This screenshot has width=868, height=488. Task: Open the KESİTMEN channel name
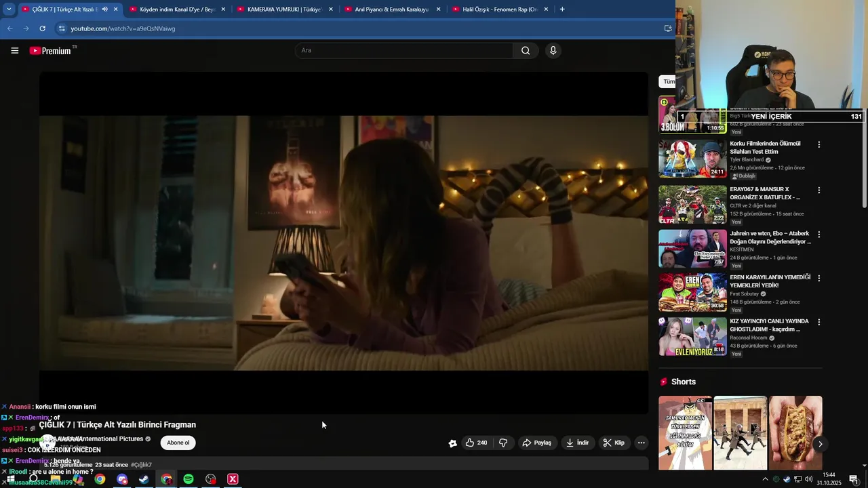pyautogui.click(x=742, y=249)
